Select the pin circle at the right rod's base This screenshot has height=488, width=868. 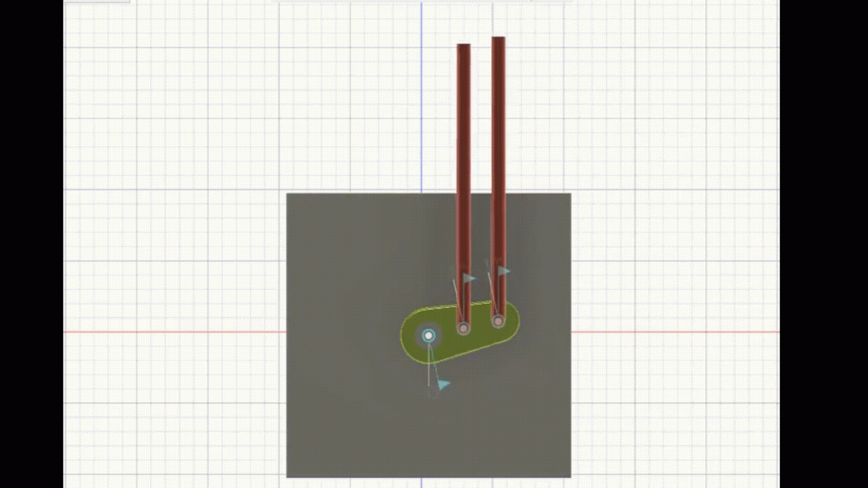[x=498, y=321]
